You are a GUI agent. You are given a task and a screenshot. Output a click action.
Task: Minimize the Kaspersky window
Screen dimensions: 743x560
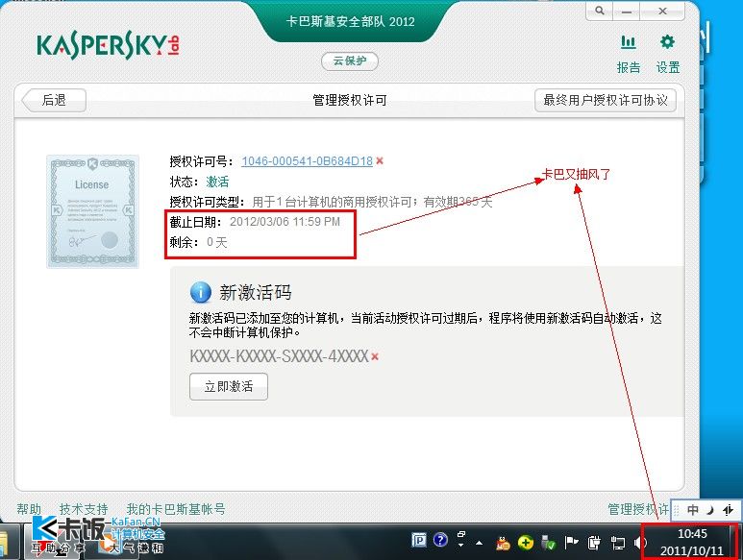[627, 11]
